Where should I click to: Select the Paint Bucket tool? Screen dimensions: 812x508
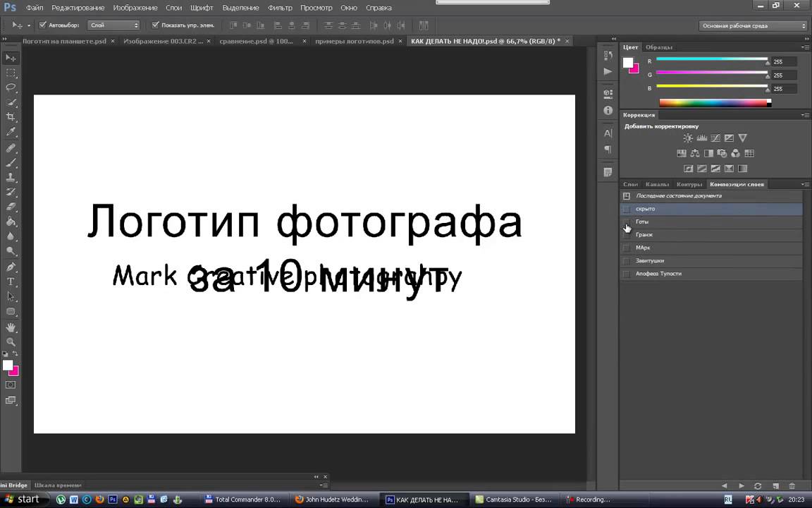click(11, 222)
